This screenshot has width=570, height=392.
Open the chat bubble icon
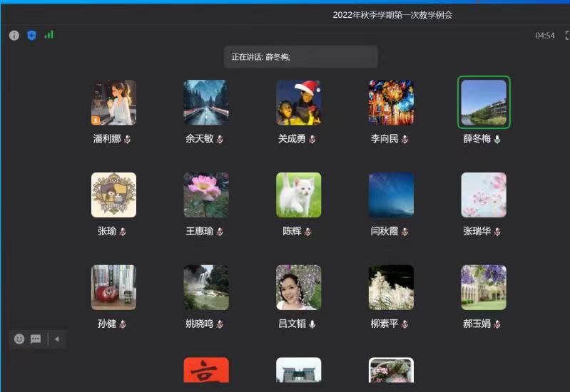pos(36,339)
